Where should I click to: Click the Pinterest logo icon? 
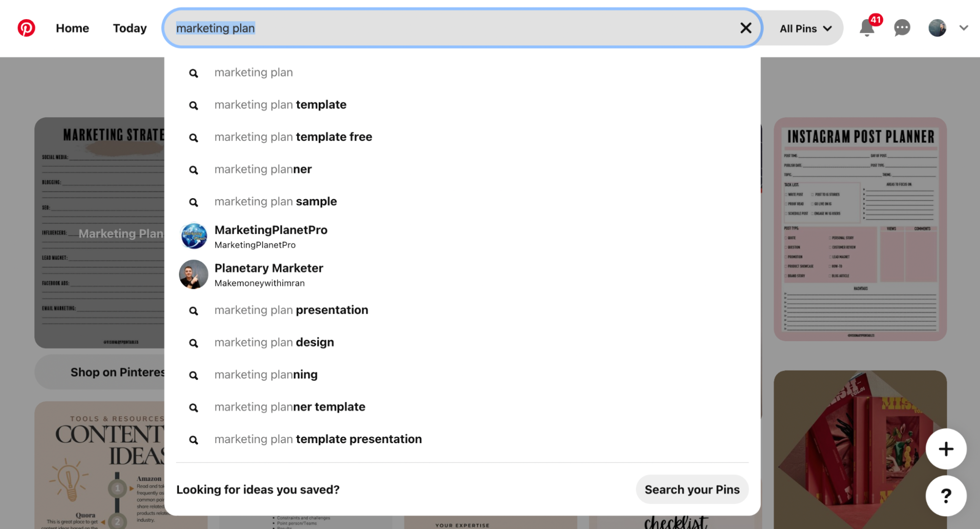click(x=26, y=28)
